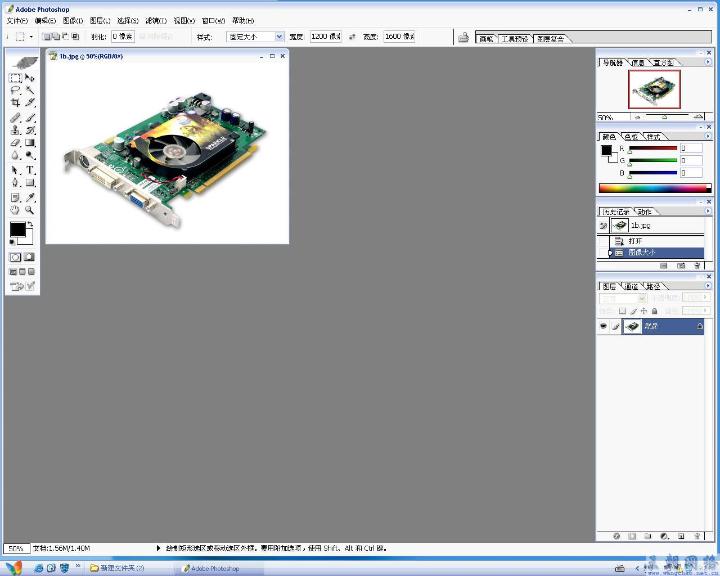Select the 打开 history state
The width and height of the screenshot is (720, 576).
[657, 241]
